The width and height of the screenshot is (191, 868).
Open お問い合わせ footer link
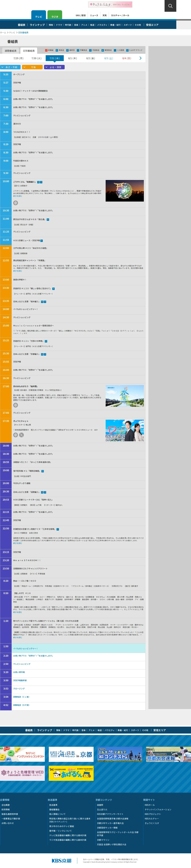[8, 823]
